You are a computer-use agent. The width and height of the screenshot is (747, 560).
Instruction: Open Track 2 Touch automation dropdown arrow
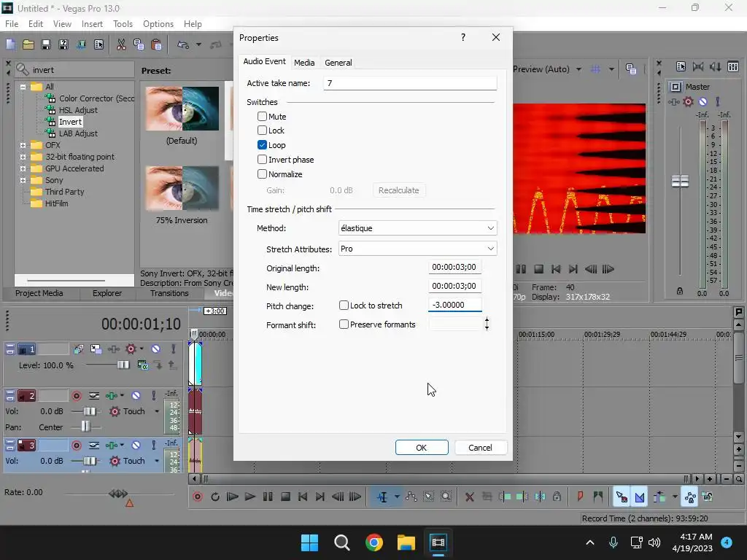pos(157,411)
